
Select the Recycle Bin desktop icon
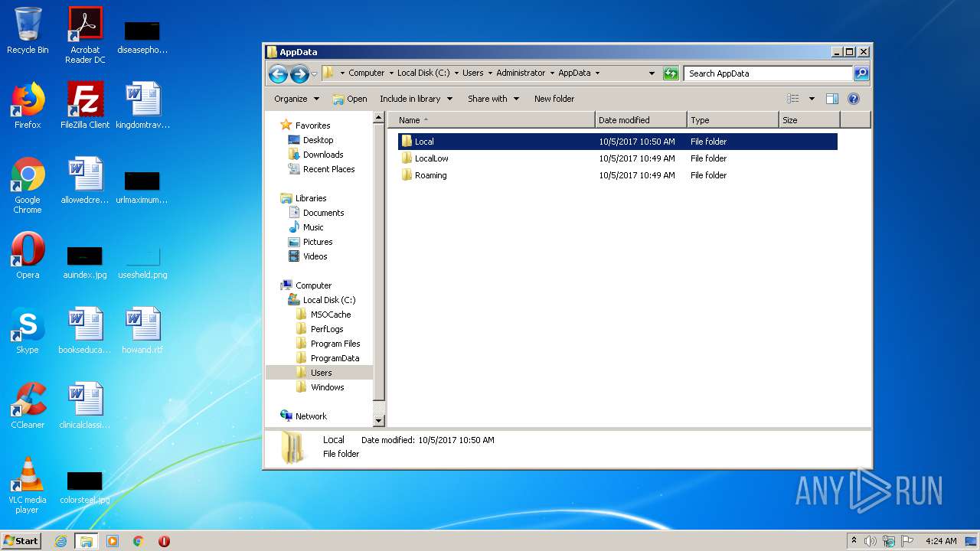coord(28,31)
